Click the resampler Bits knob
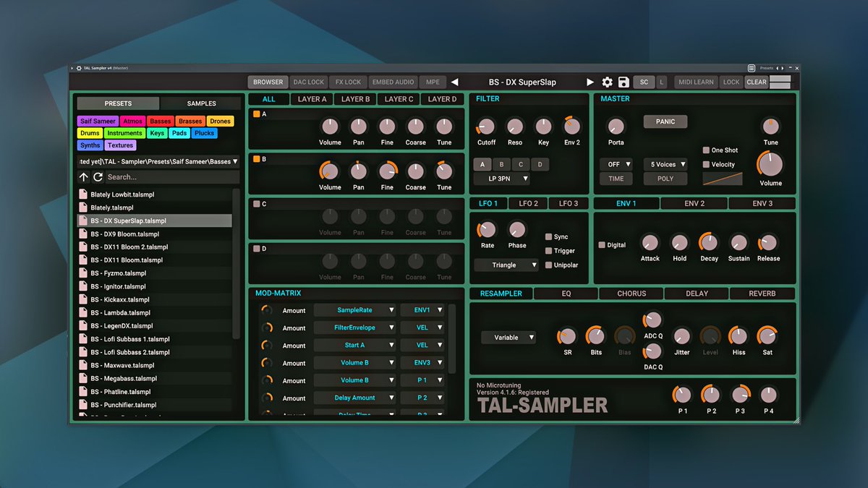The image size is (868, 488). click(596, 336)
